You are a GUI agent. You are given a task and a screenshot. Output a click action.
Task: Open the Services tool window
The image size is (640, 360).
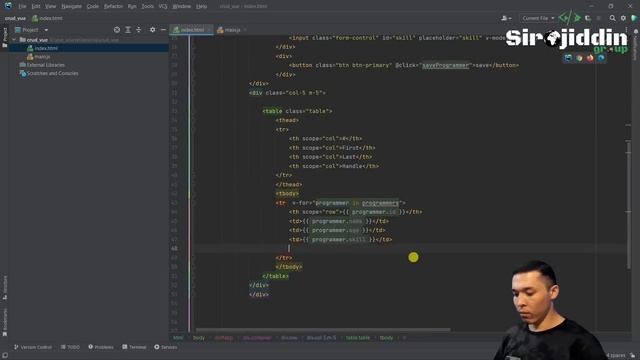pos(166,347)
